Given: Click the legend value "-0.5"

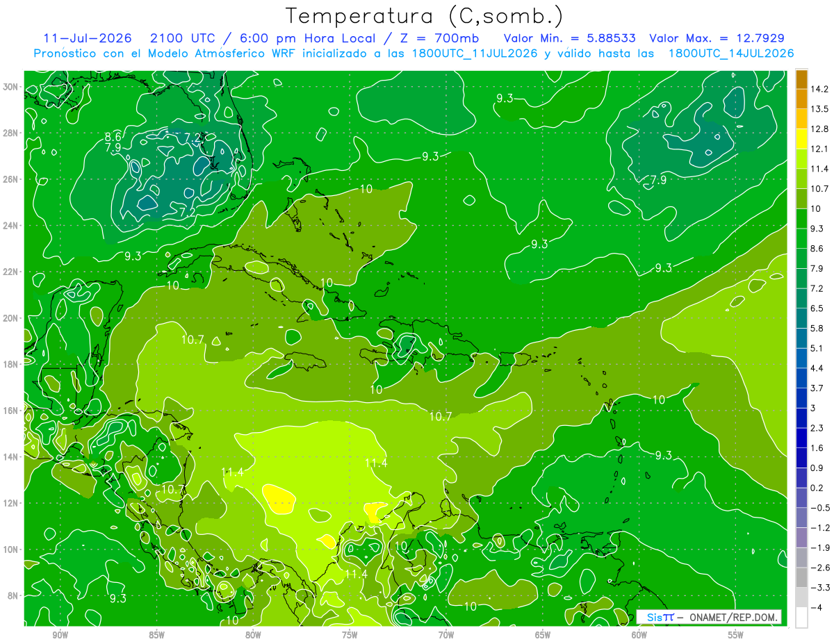Looking at the screenshot, I should click(820, 508).
